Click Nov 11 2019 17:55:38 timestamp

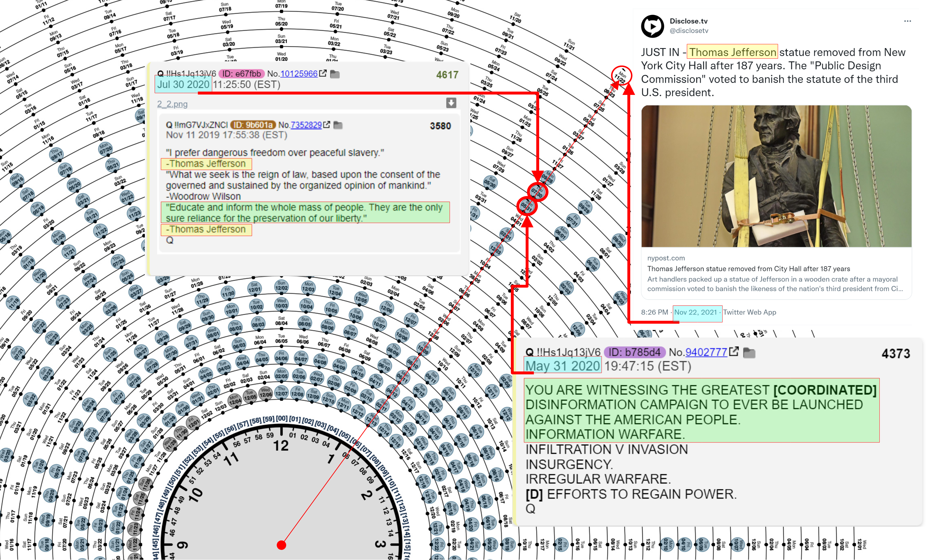point(226,135)
